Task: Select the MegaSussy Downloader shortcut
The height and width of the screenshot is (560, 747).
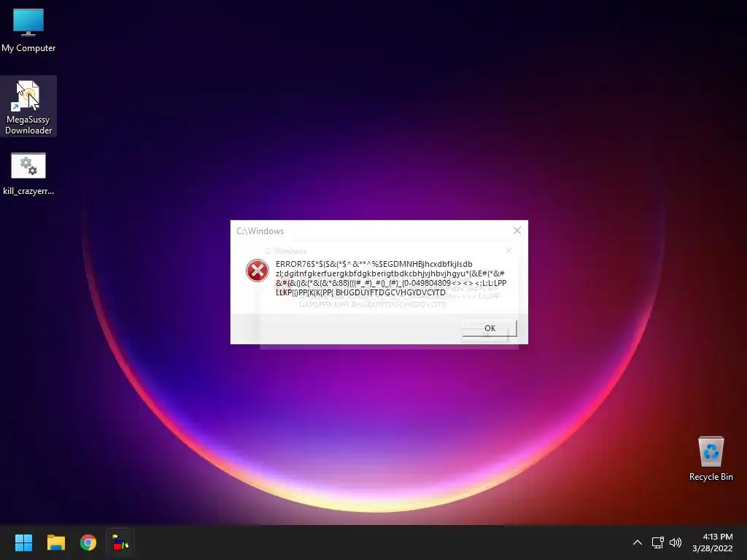Action: pos(28,106)
